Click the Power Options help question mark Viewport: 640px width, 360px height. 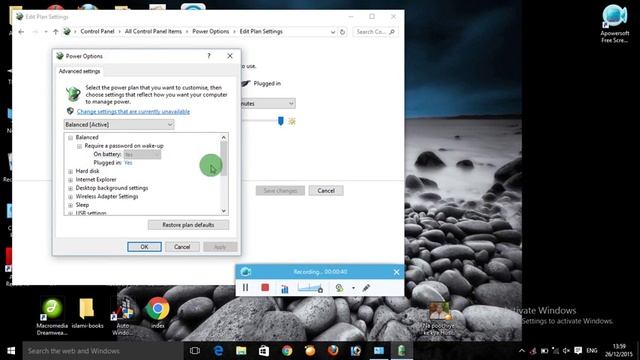coord(209,56)
